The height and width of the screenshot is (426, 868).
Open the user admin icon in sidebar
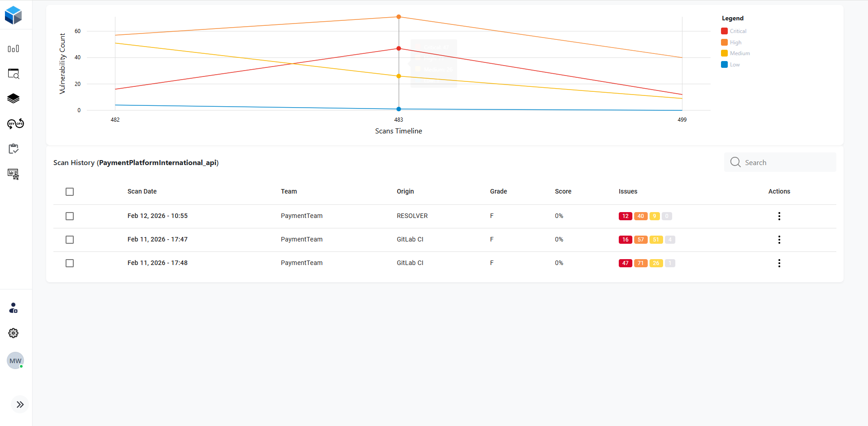[14, 308]
